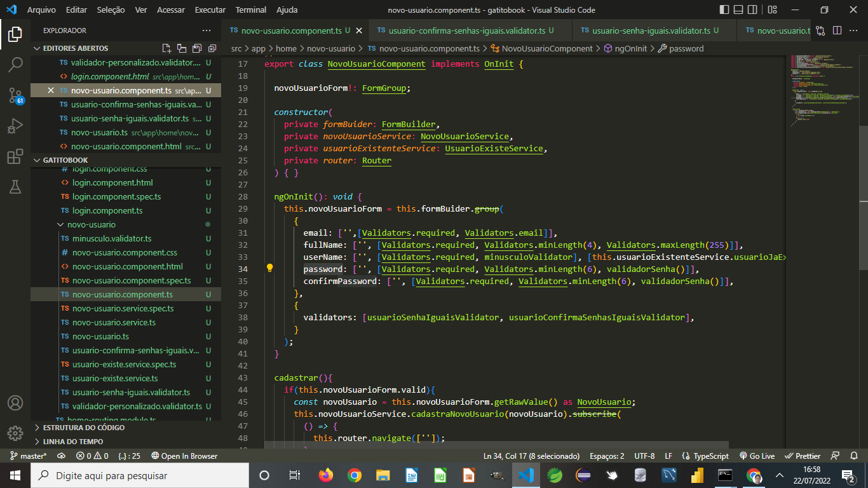Open the Extensions view
Viewport: 868px width, 488px height.
(x=15, y=156)
